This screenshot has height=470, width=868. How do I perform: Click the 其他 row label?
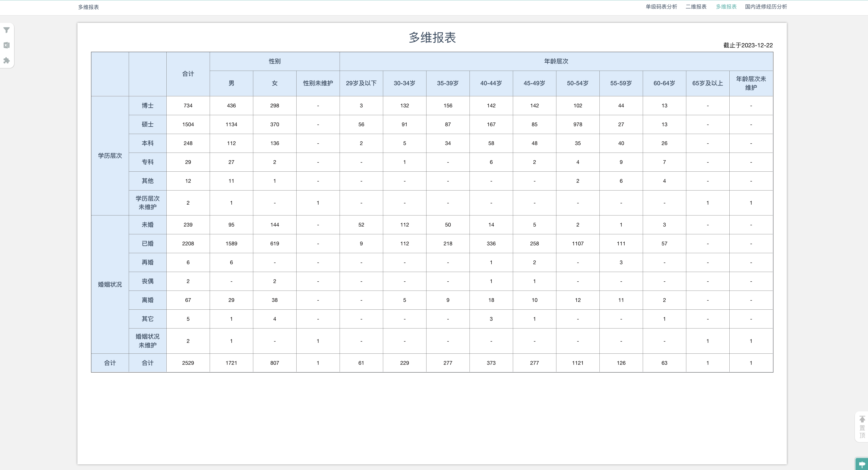[x=148, y=181]
